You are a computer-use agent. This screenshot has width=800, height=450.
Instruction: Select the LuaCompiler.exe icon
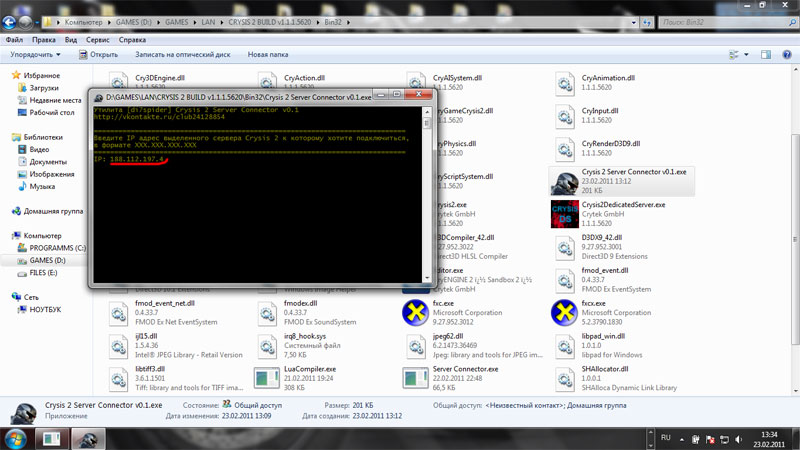click(x=267, y=378)
